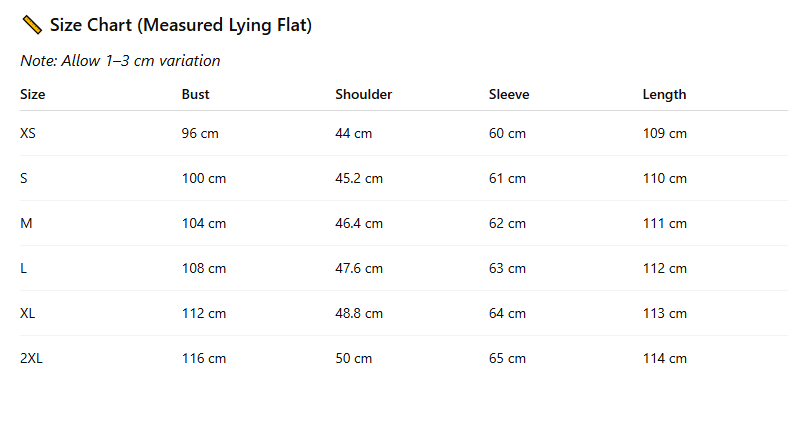Click the Size Chart heading text
Viewport: 809px width, 421px height.
coord(181,25)
